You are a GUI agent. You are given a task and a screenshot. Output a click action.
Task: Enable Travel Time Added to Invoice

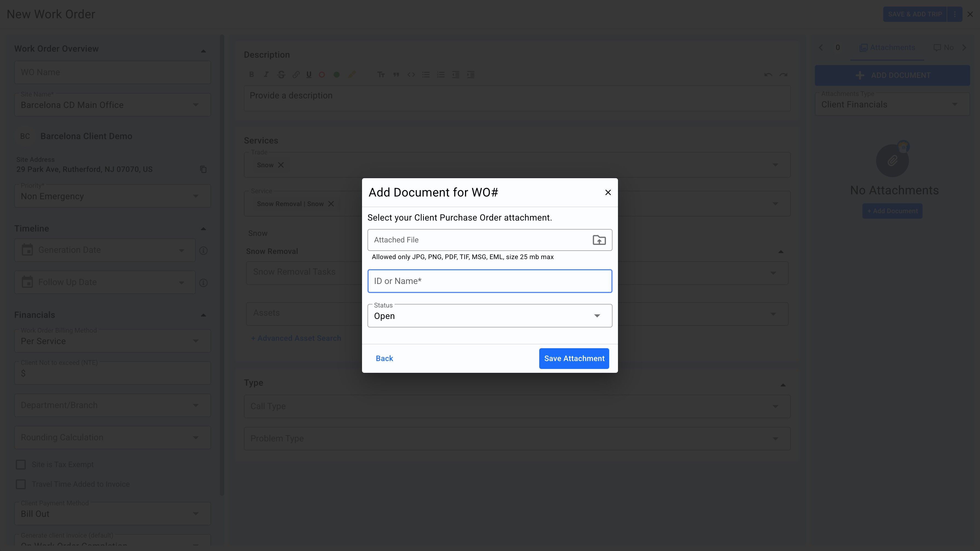coord(21,484)
